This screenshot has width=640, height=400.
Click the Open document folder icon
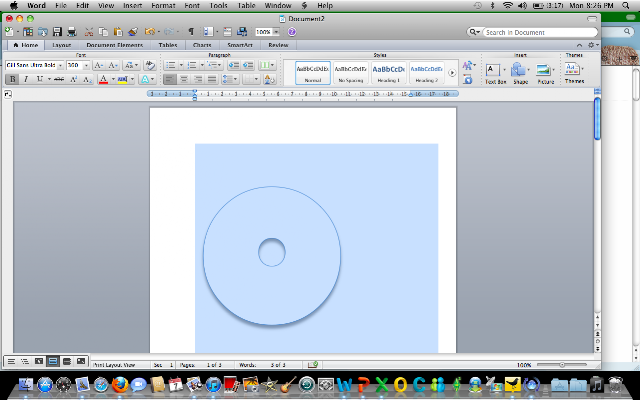42,32
